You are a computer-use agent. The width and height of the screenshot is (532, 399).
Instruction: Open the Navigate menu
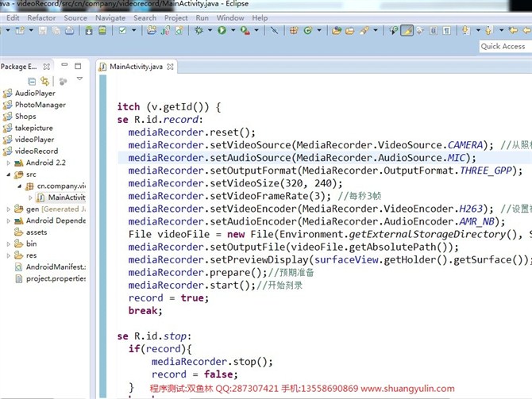click(110, 17)
